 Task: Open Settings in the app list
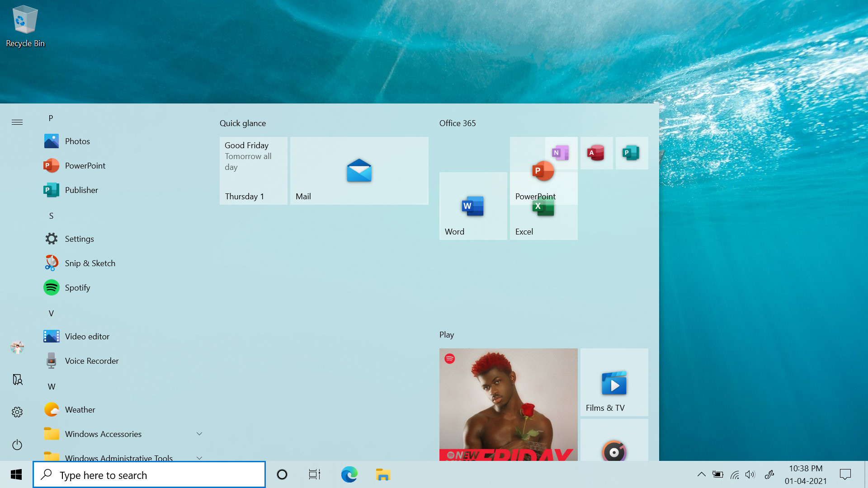(122, 239)
